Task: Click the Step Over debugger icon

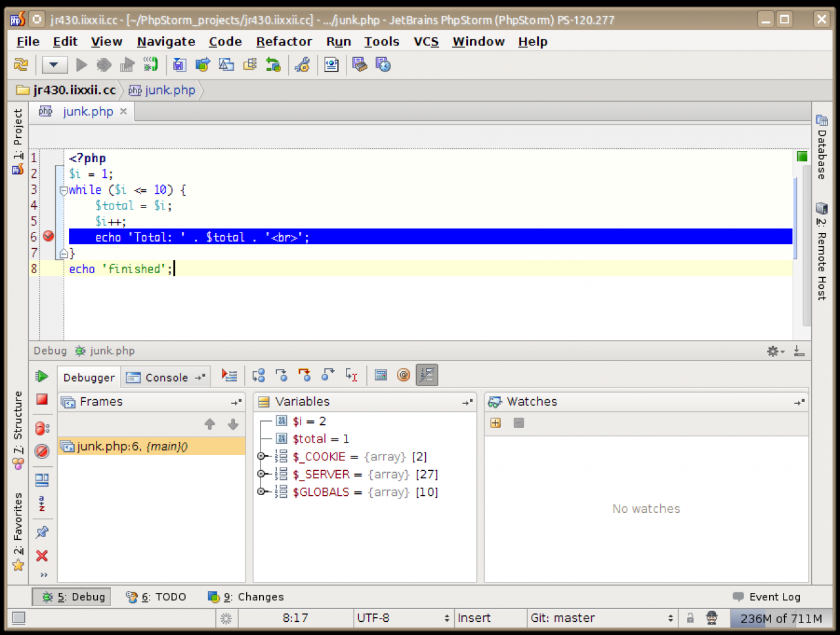Action: [x=259, y=375]
